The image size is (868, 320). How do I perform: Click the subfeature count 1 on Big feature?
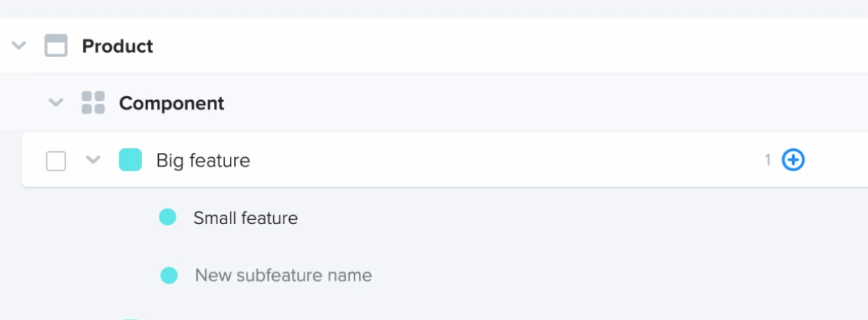(768, 160)
